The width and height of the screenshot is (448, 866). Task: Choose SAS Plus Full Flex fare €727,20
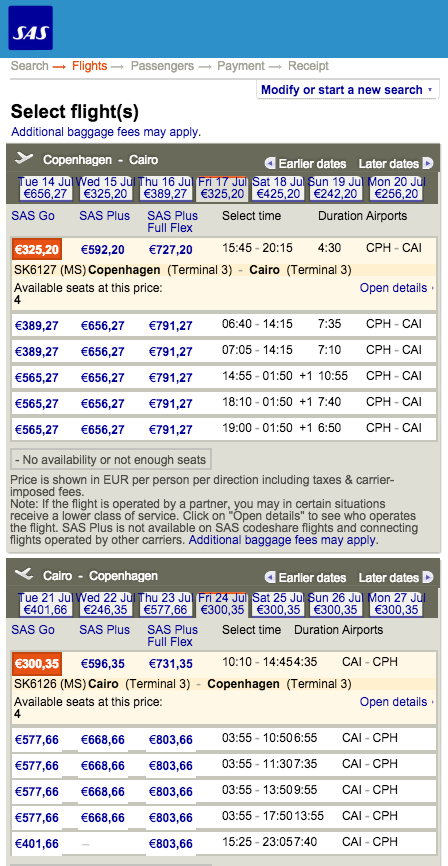click(x=171, y=250)
